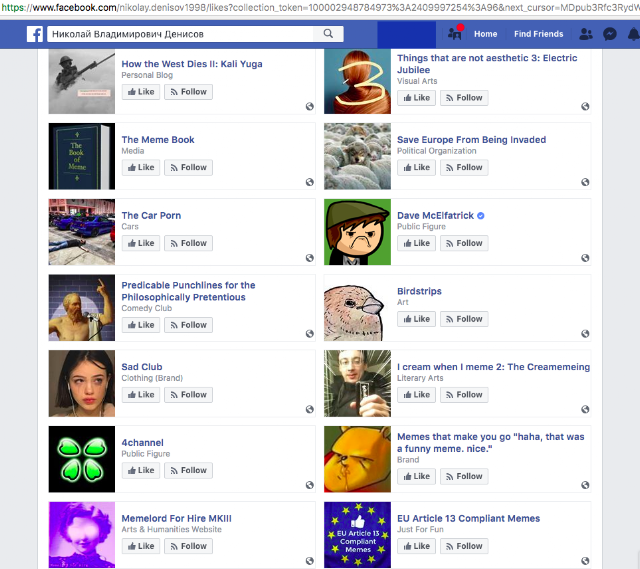Open How the West Dies II: Kali Yuga link

[192, 64]
